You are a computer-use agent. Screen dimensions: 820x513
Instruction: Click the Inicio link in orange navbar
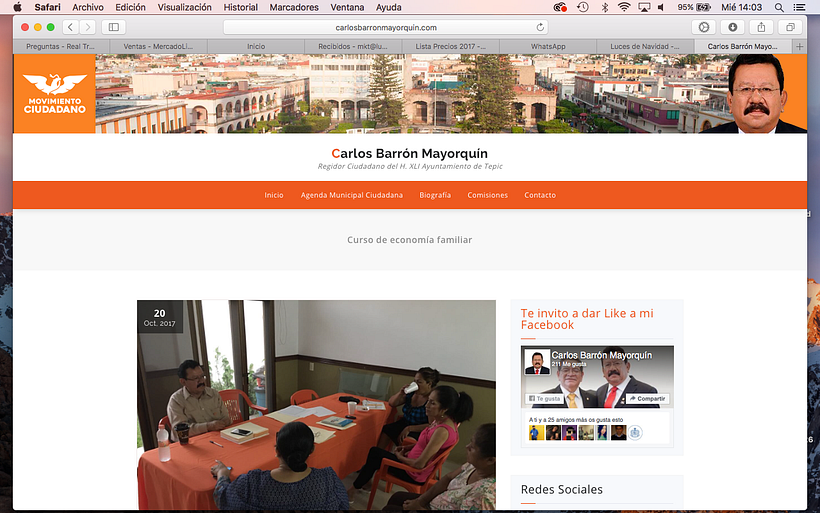click(x=274, y=195)
